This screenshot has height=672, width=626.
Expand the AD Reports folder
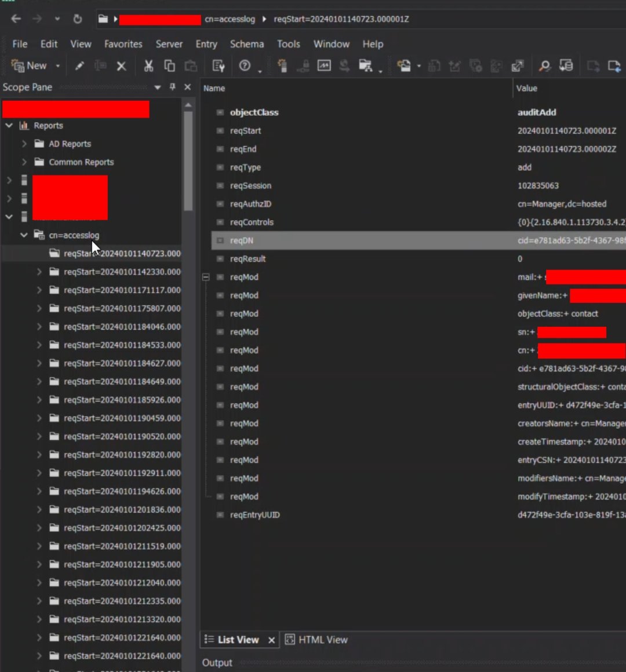[x=24, y=144]
